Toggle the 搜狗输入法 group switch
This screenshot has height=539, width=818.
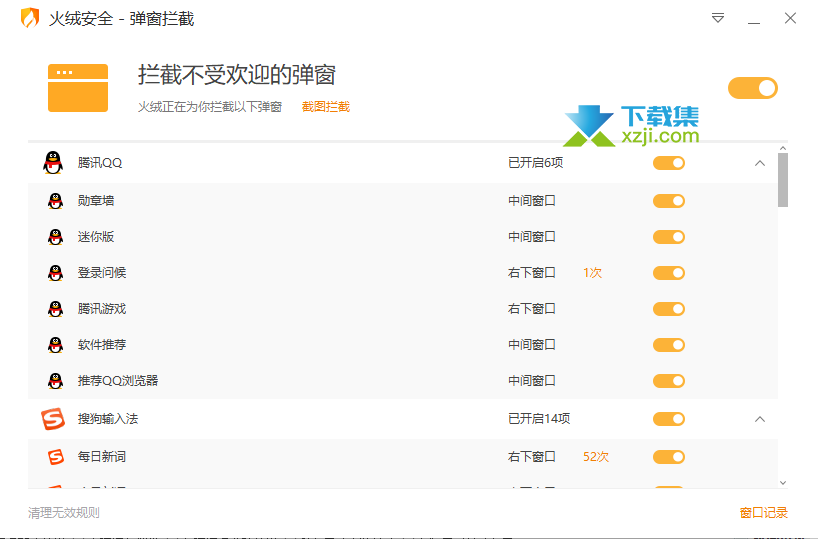point(669,419)
